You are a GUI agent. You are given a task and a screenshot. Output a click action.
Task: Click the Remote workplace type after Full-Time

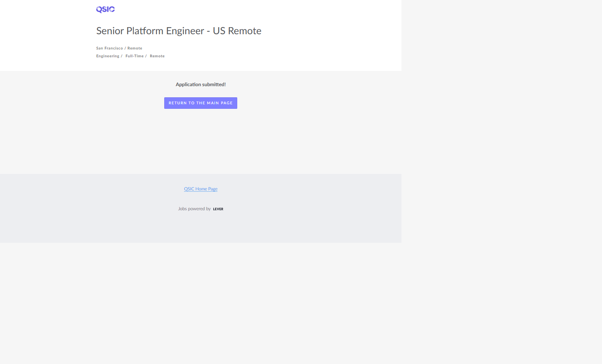tap(157, 56)
